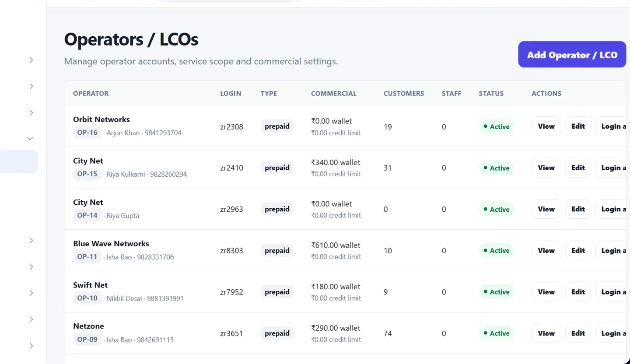Select the Netzone operator name
Viewport: 630px width, 364px height.
pyautogui.click(x=89, y=326)
